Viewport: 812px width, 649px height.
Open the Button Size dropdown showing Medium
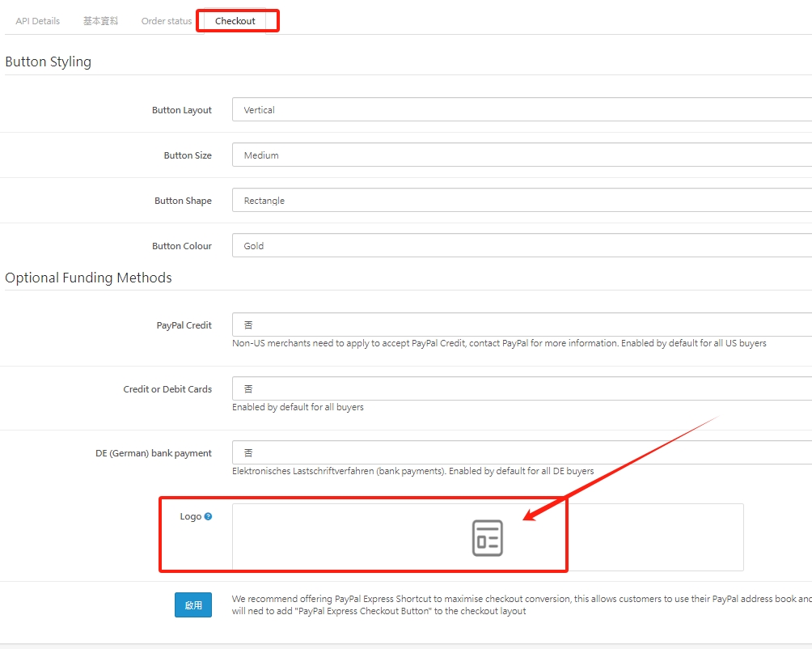[x=522, y=155]
